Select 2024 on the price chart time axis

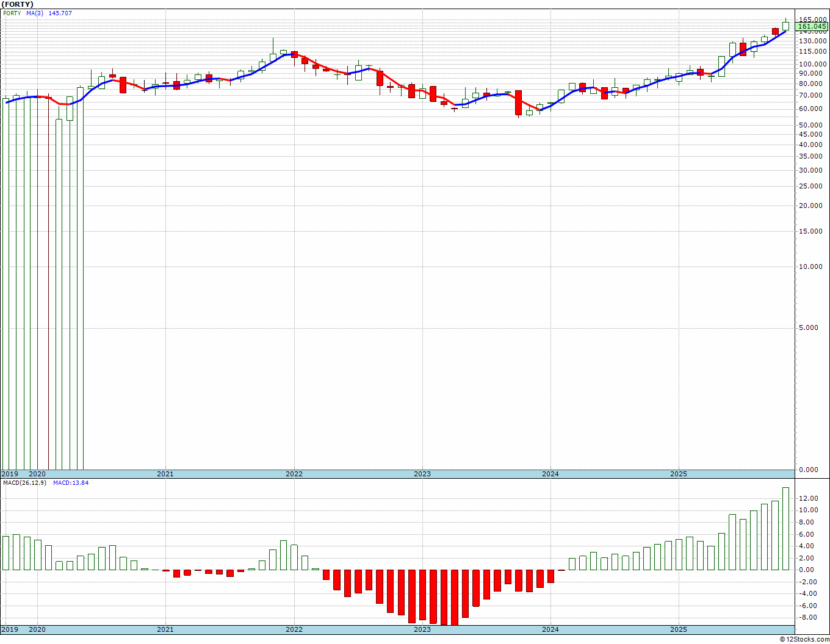point(550,474)
